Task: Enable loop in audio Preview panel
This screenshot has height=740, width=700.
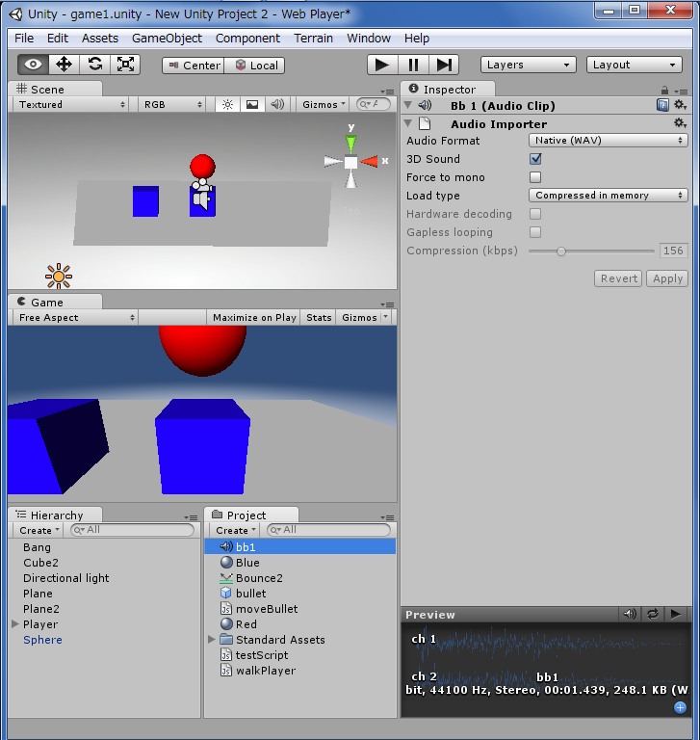Action: tap(653, 614)
